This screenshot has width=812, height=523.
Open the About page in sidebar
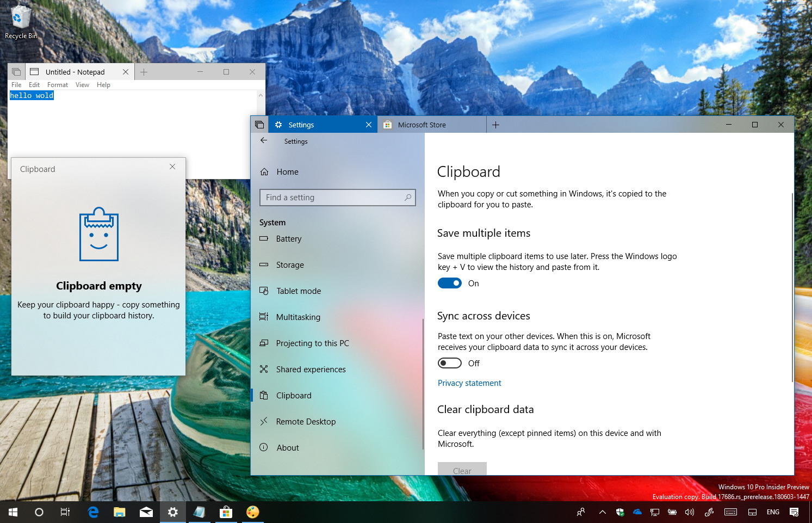pyautogui.click(x=287, y=448)
